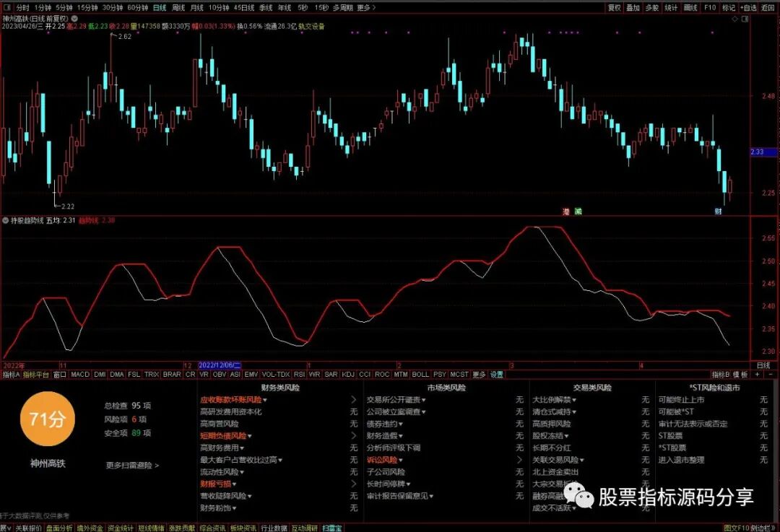Open 更多 indicators list

pyautogui.click(x=479, y=375)
